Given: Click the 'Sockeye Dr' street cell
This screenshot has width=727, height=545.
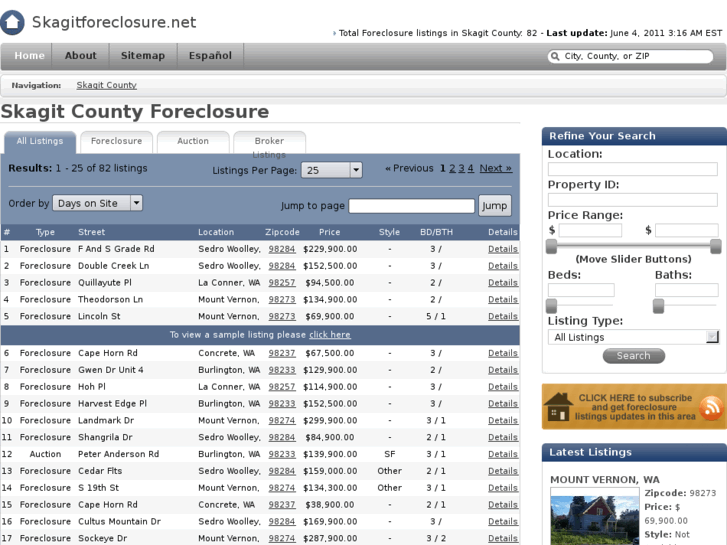Looking at the screenshot, I should click(x=102, y=539).
